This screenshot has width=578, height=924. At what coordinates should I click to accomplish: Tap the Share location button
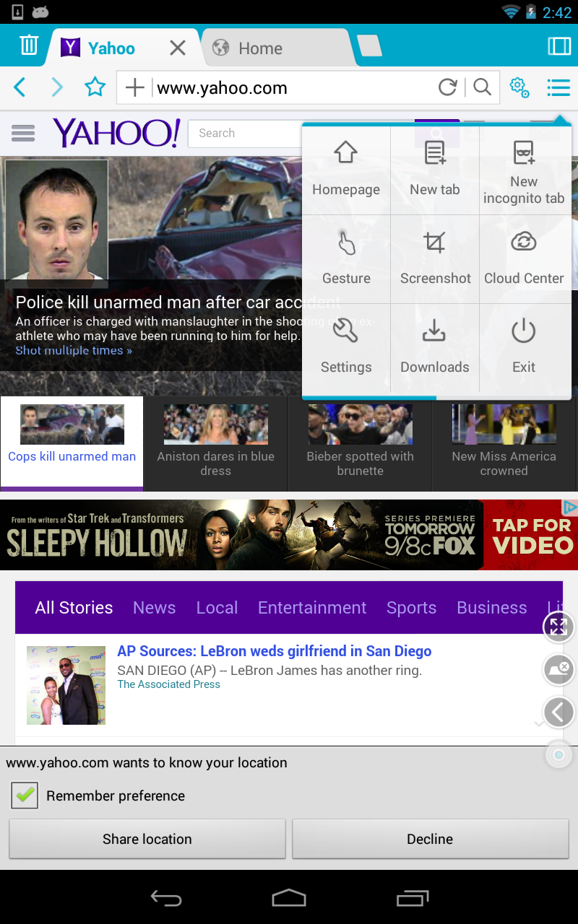coord(147,839)
